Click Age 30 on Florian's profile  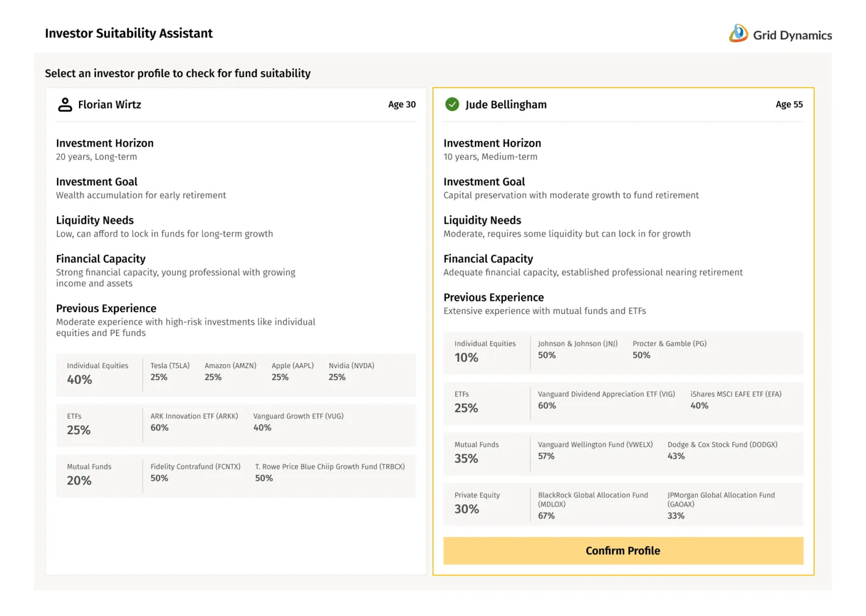coord(402,104)
